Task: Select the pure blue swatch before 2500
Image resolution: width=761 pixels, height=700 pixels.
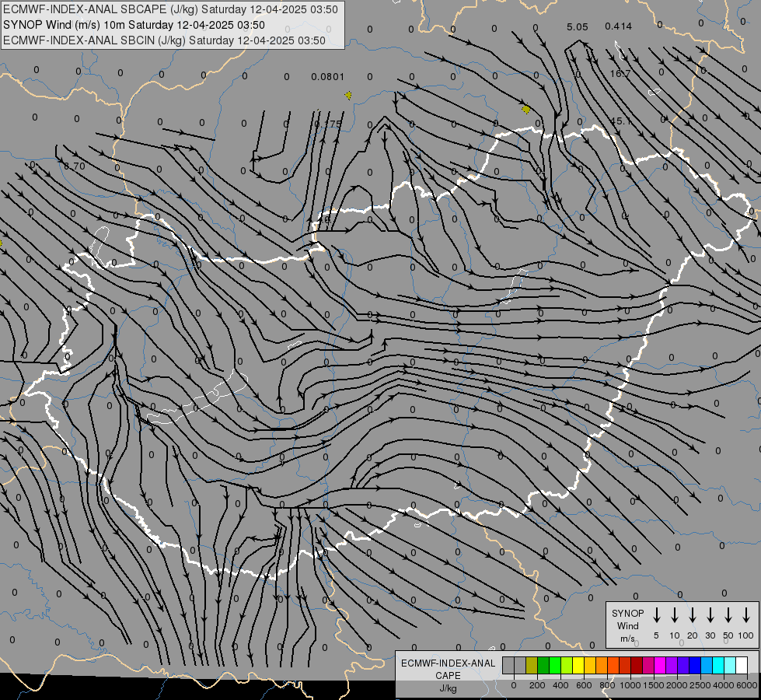Action: 694,665
